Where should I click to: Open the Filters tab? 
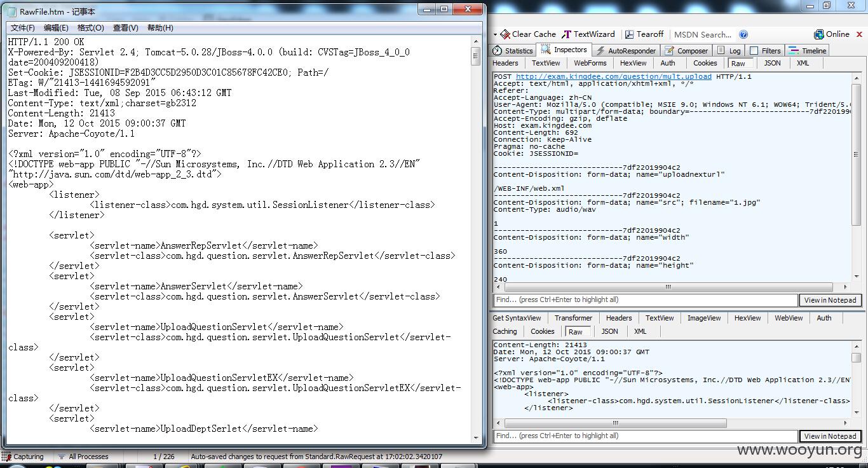click(765, 51)
